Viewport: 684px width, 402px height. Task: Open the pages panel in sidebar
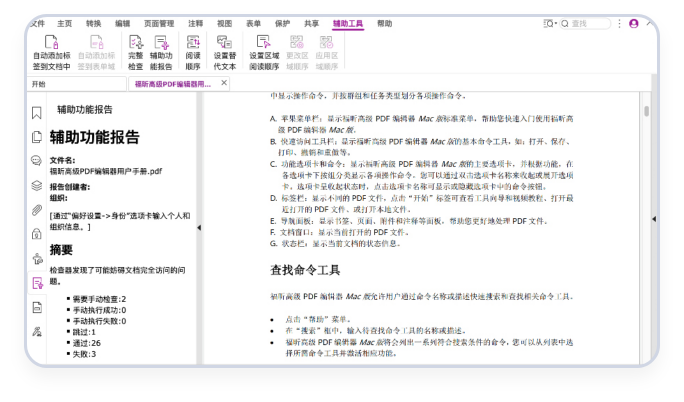point(37,137)
